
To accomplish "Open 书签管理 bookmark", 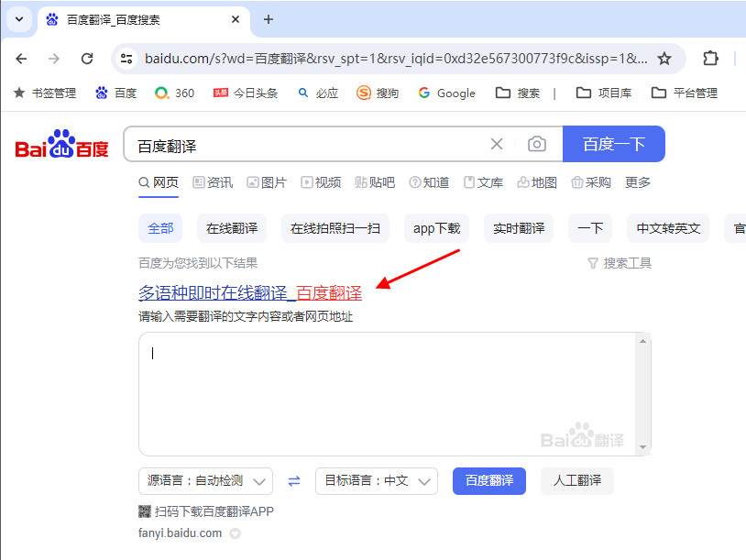I will point(45,93).
